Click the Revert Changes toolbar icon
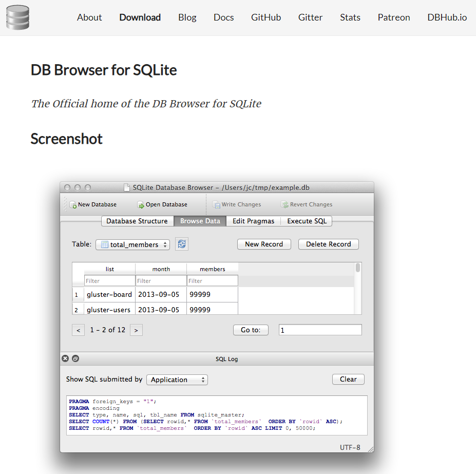Viewport: 476px width, 474px height. coord(284,205)
